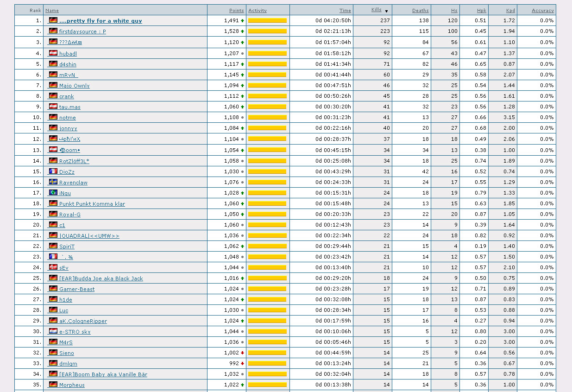View profile of [EAR]Budda Joe aka Black Jack
The width and height of the screenshot is (572, 392).
[x=101, y=278]
